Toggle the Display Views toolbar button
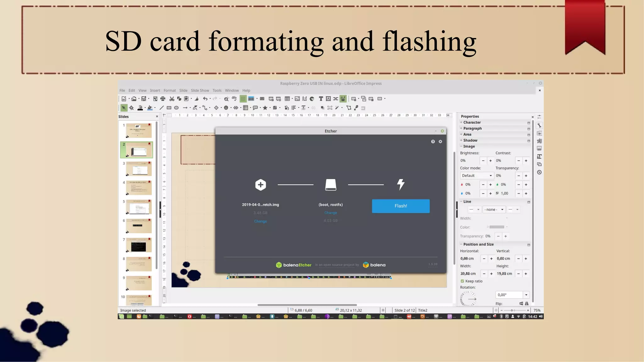This screenshot has width=644, height=362. pos(251,99)
